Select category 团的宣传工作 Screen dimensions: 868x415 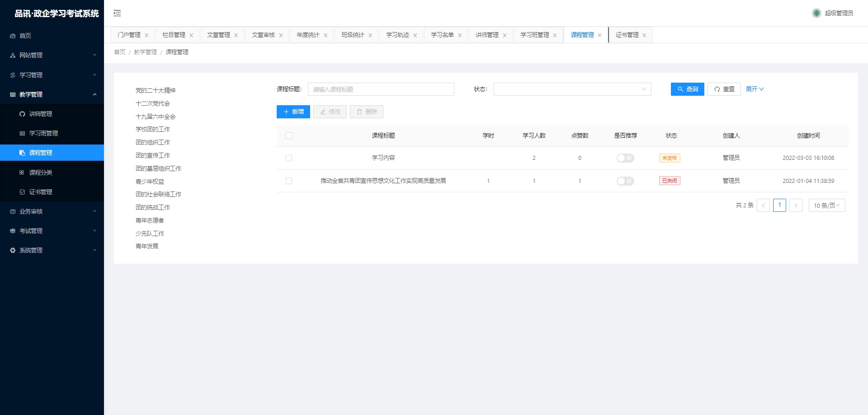pos(153,155)
